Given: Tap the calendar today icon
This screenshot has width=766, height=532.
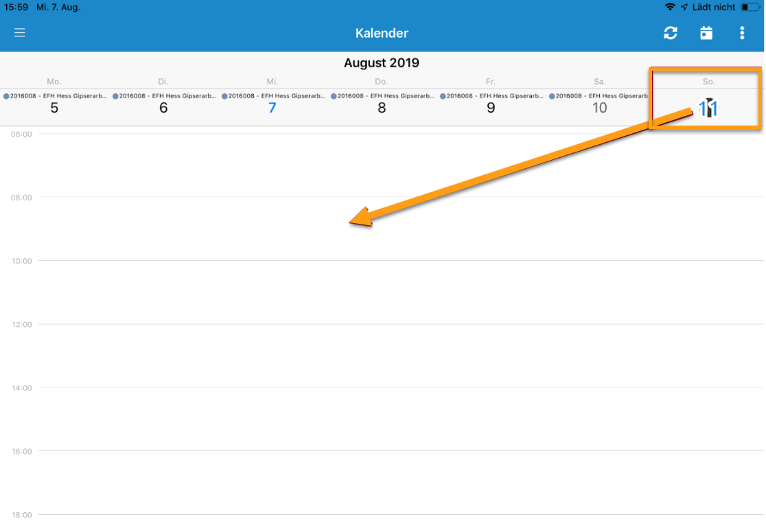Looking at the screenshot, I should pos(706,33).
